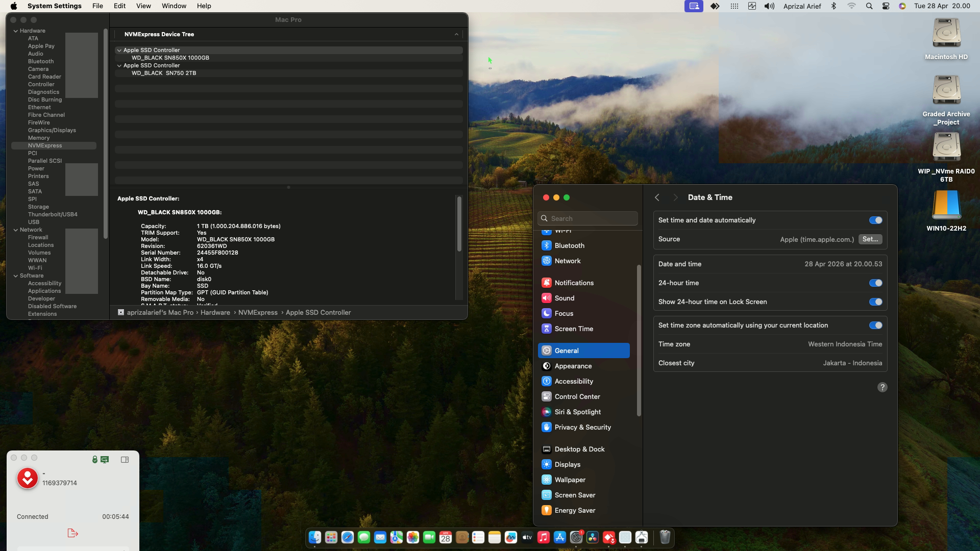Select WD_BLACK SN750 2TB device row
Image resolution: width=980 pixels, height=551 pixels.
[x=288, y=73]
